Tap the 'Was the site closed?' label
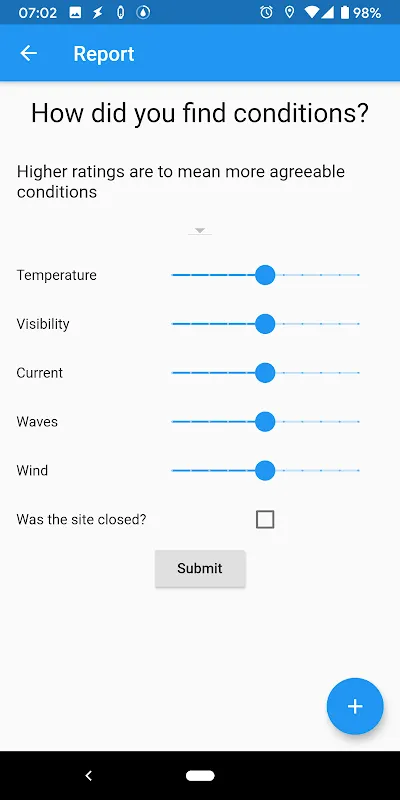Screen dimensions: 400x800 81,519
